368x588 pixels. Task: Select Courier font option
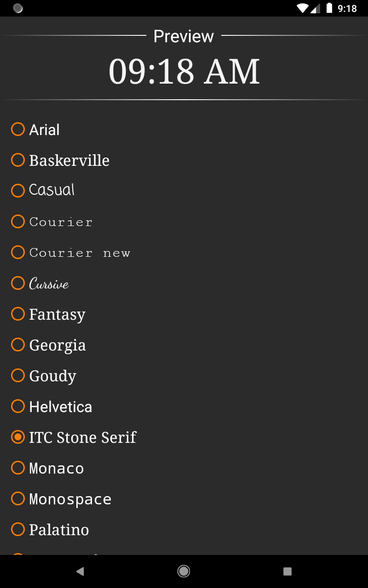(18, 221)
